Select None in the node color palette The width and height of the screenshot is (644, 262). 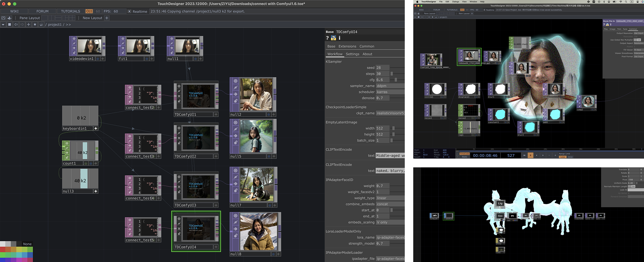pyautogui.click(x=27, y=244)
